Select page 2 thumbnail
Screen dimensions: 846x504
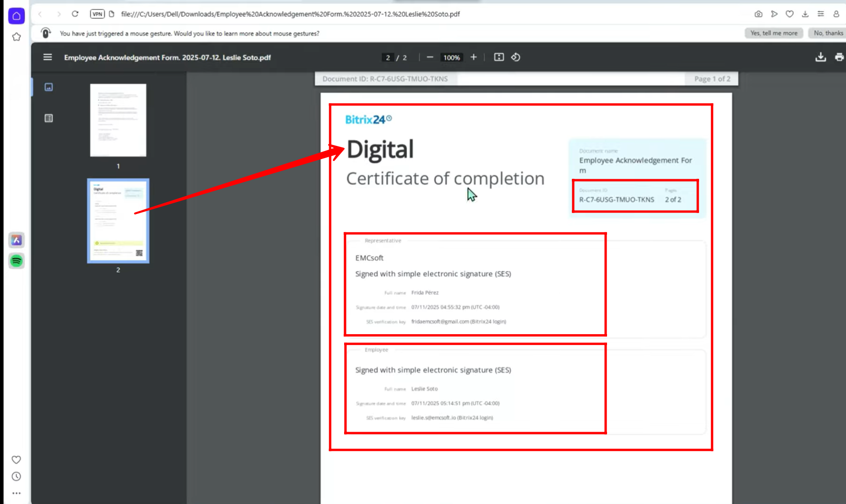pyautogui.click(x=118, y=221)
